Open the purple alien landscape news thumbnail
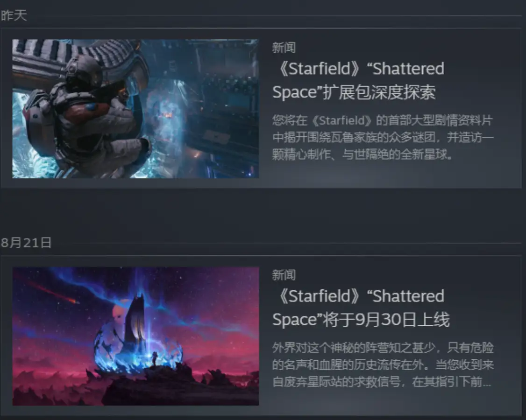526x420 pixels. click(x=135, y=336)
